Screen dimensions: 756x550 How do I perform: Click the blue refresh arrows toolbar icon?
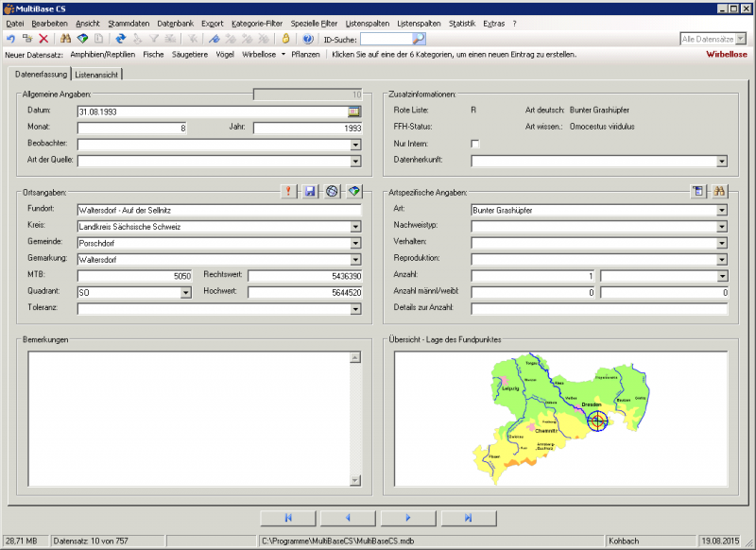pyautogui.click(x=120, y=39)
